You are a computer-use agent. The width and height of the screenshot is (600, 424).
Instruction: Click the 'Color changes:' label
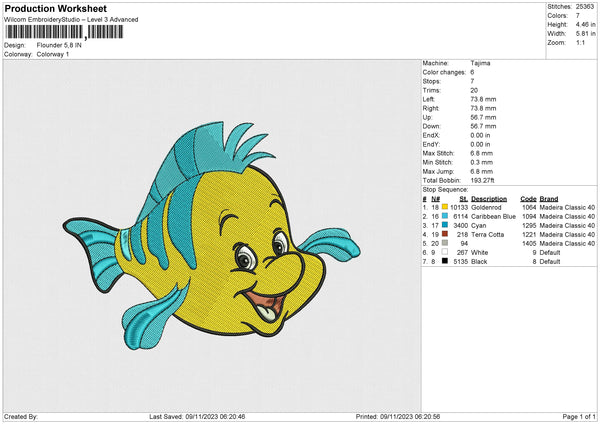pos(444,72)
